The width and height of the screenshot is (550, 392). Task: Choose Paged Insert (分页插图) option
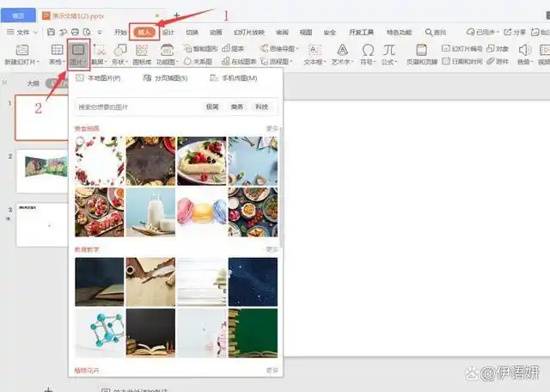(x=166, y=78)
